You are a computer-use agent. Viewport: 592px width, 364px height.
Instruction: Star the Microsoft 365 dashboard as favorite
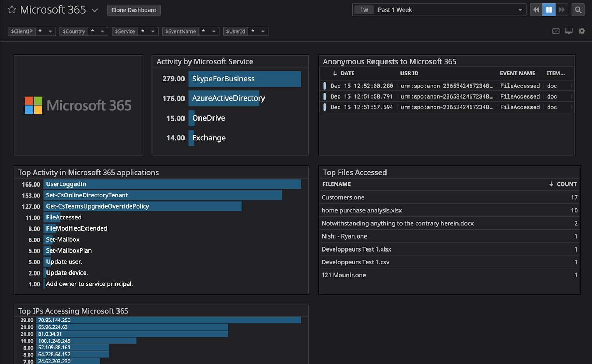coord(12,10)
